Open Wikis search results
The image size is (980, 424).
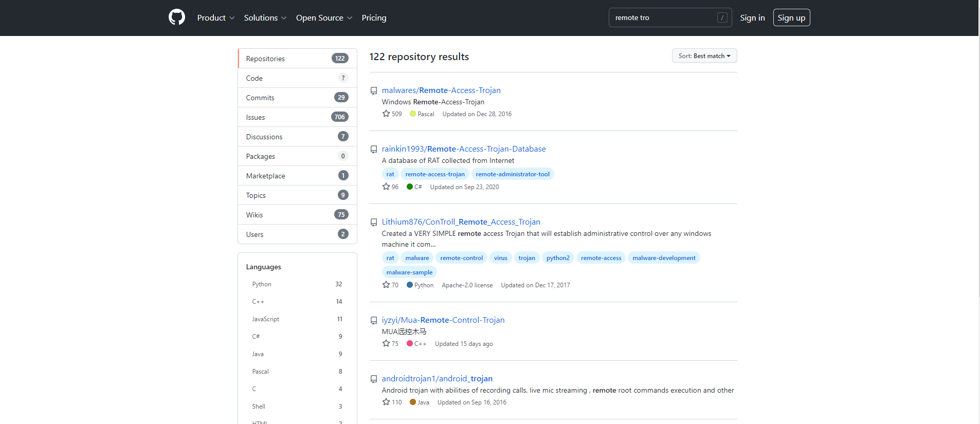(297, 215)
